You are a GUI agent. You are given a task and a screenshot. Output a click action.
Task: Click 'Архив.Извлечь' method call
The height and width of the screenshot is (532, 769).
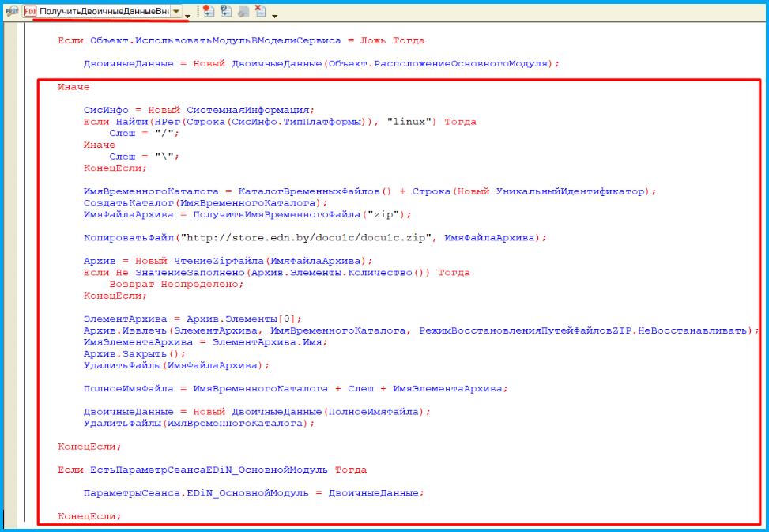(125, 331)
